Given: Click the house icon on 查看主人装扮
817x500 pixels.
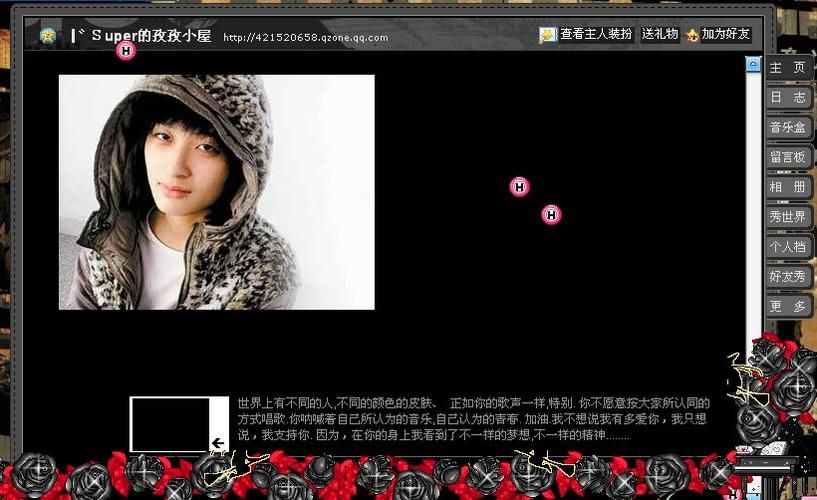Looking at the screenshot, I should (548, 35).
